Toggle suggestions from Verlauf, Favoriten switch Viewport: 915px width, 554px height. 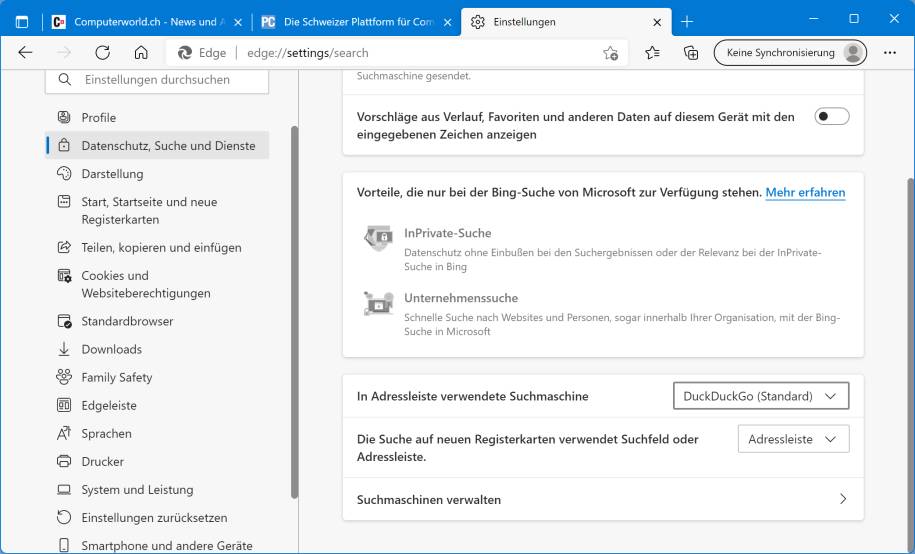click(x=832, y=117)
